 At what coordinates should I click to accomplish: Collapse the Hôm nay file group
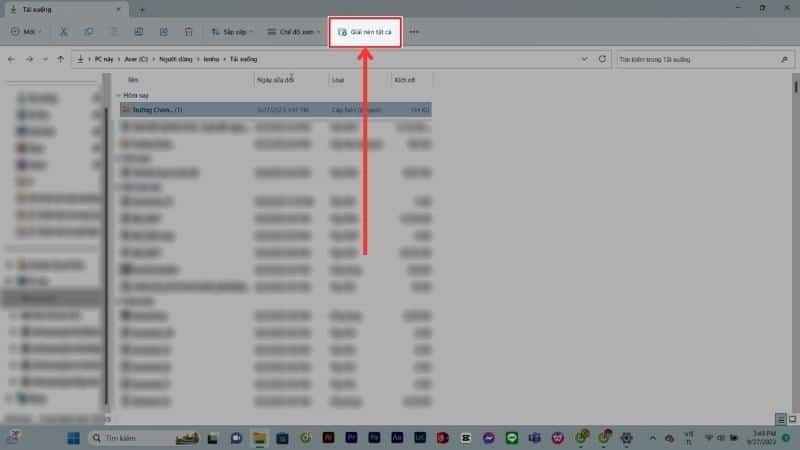coord(118,96)
